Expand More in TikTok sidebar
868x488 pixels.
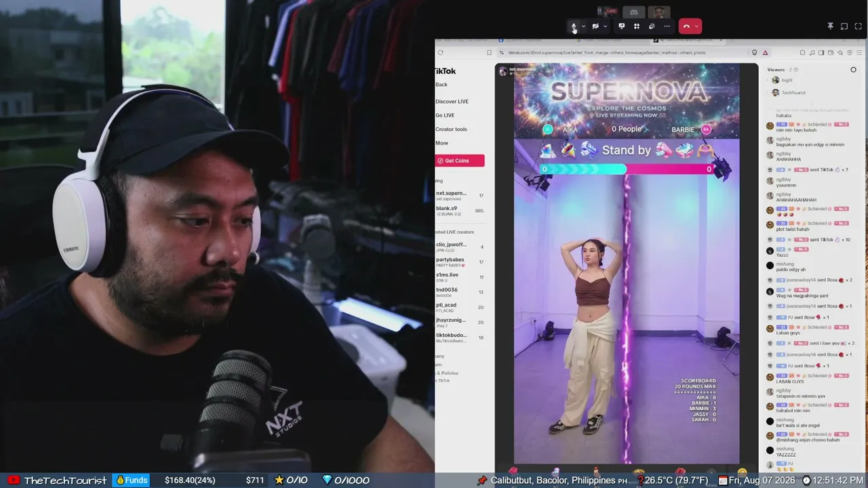click(x=442, y=143)
